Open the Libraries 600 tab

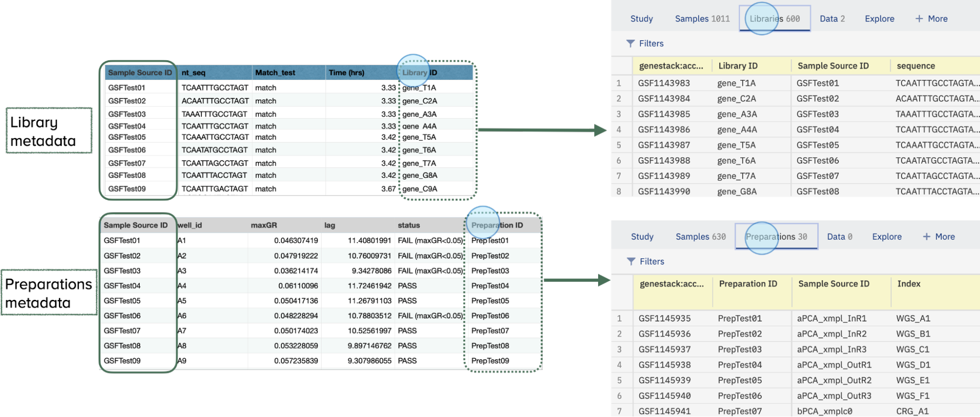[x=774, y=19]
